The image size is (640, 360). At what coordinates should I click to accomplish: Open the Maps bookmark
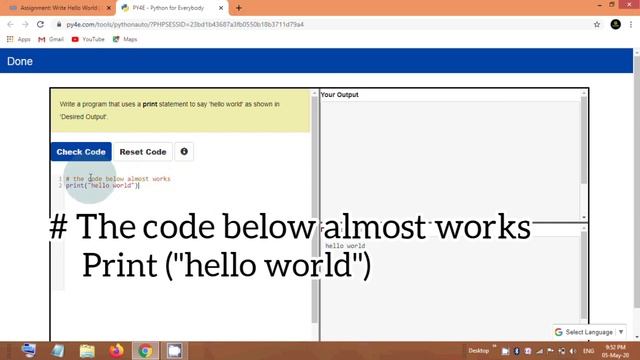tap(125, 39)
